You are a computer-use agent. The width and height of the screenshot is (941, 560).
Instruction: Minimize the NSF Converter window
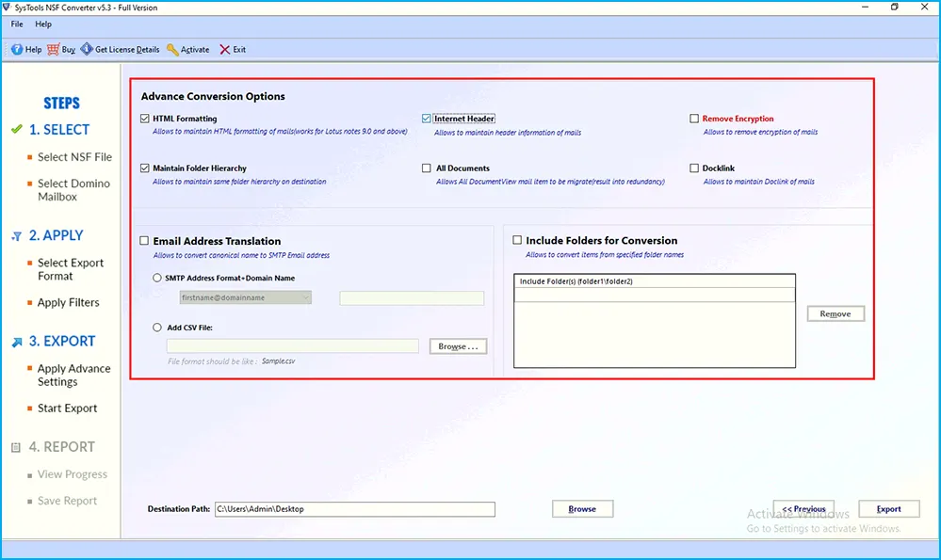coord(865,8)
